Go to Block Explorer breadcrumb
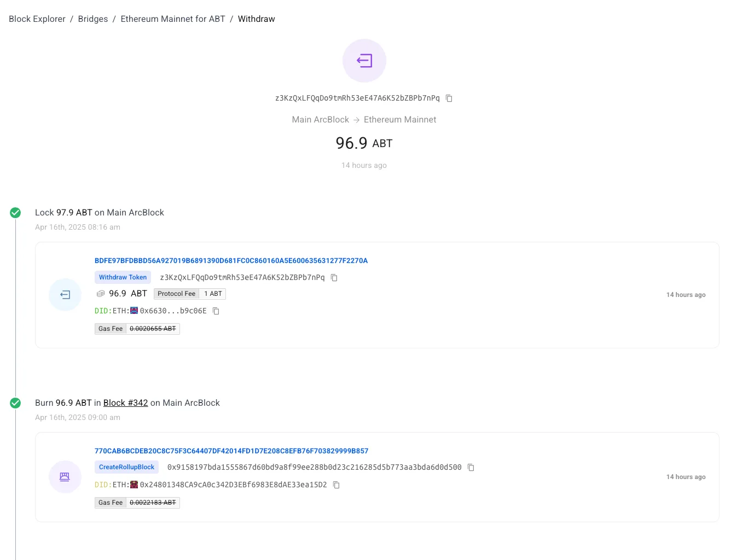Image resolution: width=731 pixels, height=560 pixels. click(x=37, y=19)
